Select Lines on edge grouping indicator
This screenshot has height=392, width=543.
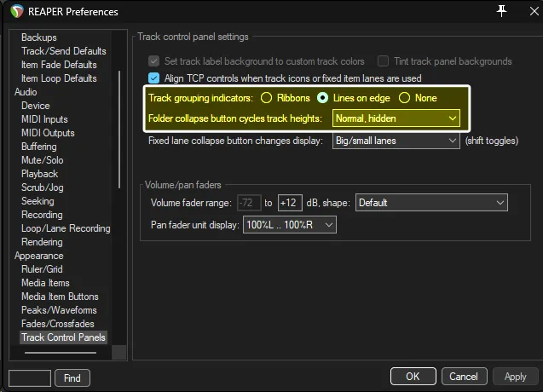coord(322,98)
